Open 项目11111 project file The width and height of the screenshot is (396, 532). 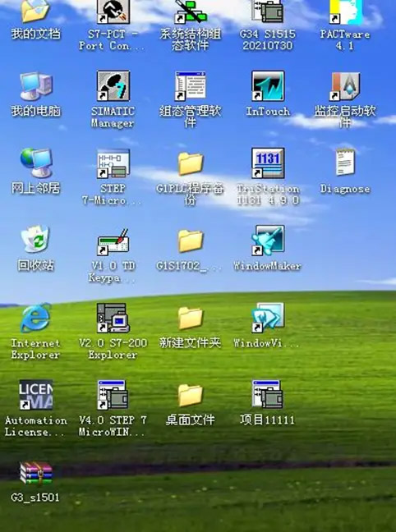pos(268,394)
